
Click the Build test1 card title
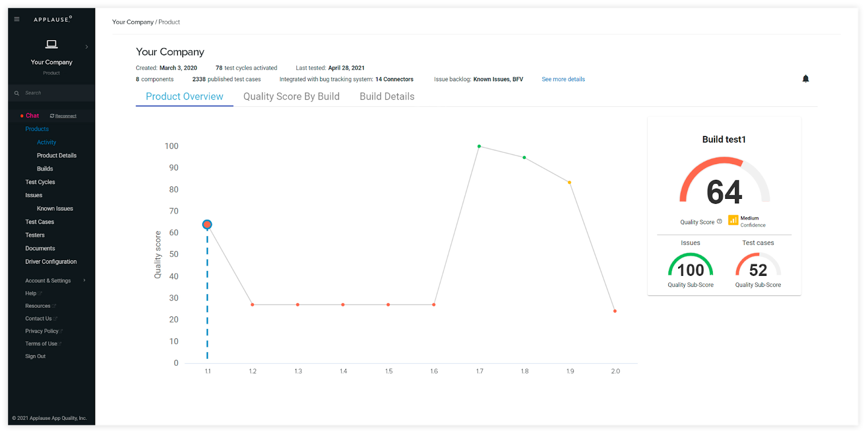(724, 139)
